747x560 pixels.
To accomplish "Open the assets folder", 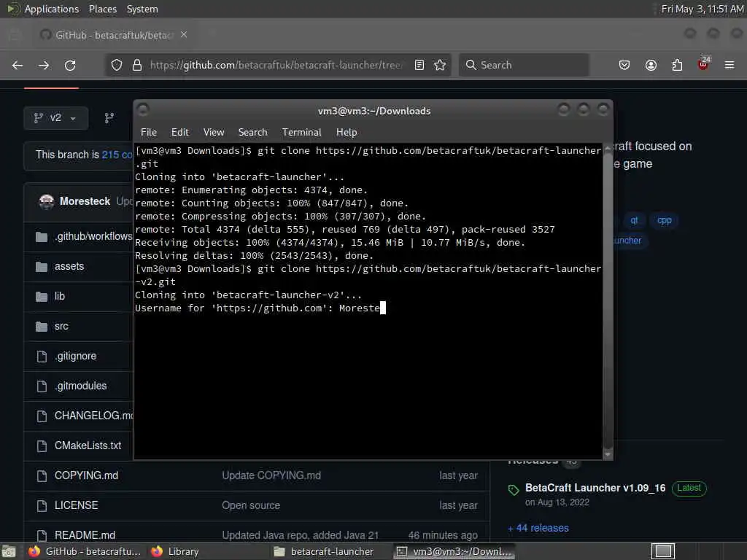I will pos(69,266).
